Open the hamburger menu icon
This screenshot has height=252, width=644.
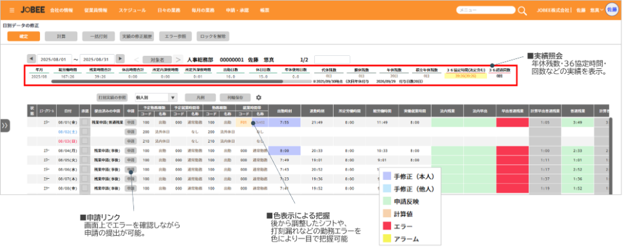pos(12,10)
